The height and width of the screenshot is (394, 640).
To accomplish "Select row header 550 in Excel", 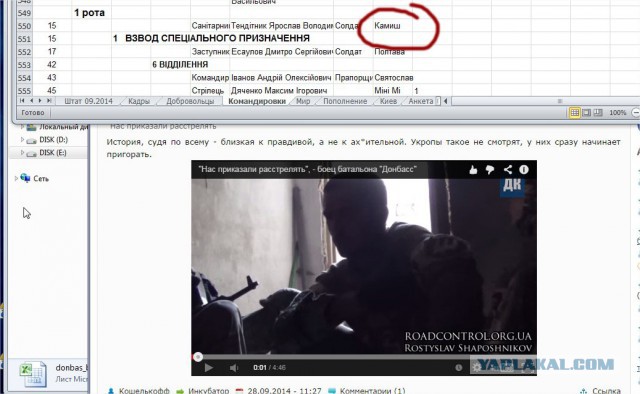I will click(x=24, y=26).
